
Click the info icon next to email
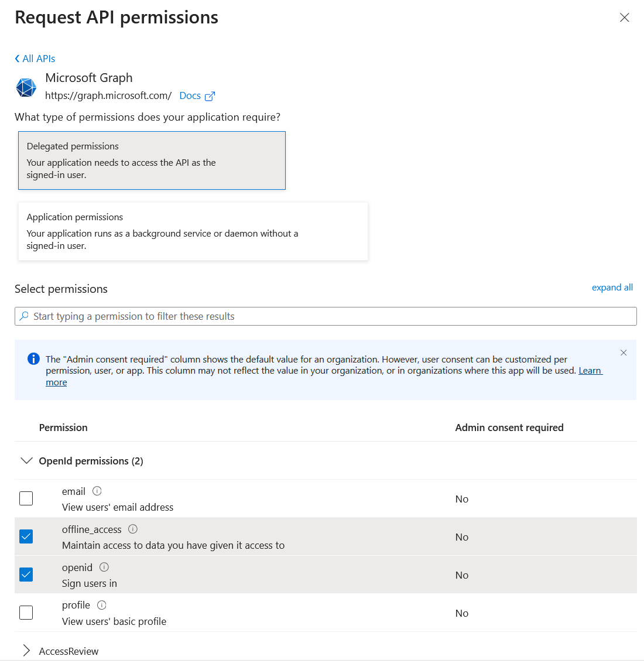click(x=97, y=491)
